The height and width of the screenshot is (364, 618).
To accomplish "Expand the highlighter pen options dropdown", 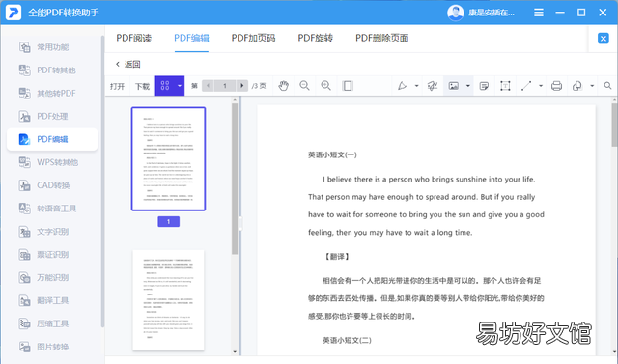I will 416,86.
